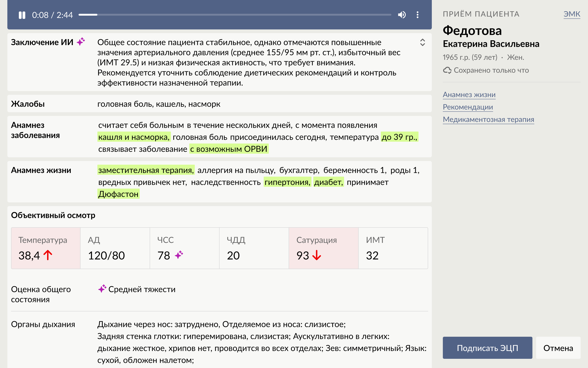Screen dimensions: 588x368
Task: Click the Отмена button
Action: click(x=558, y=348)
